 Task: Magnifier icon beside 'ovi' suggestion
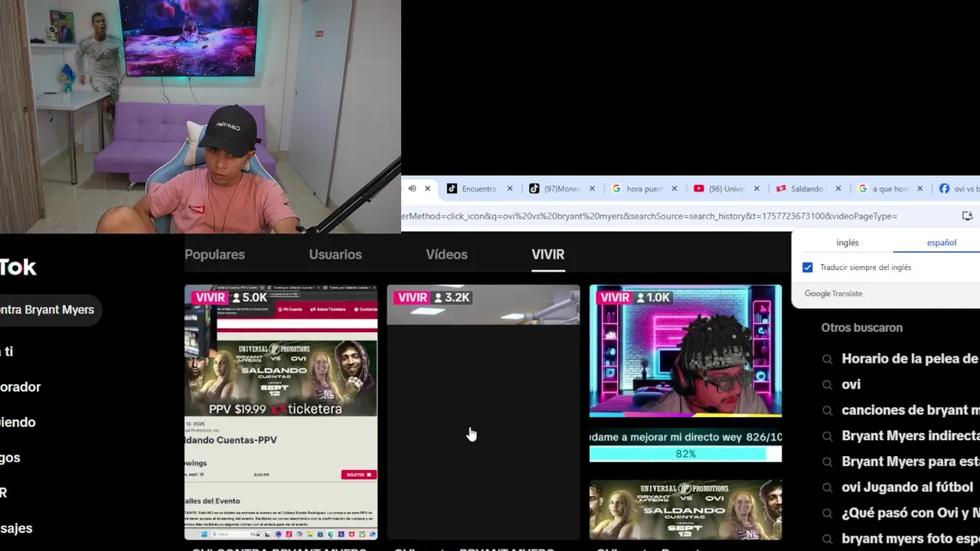click(x=827, y=385)
